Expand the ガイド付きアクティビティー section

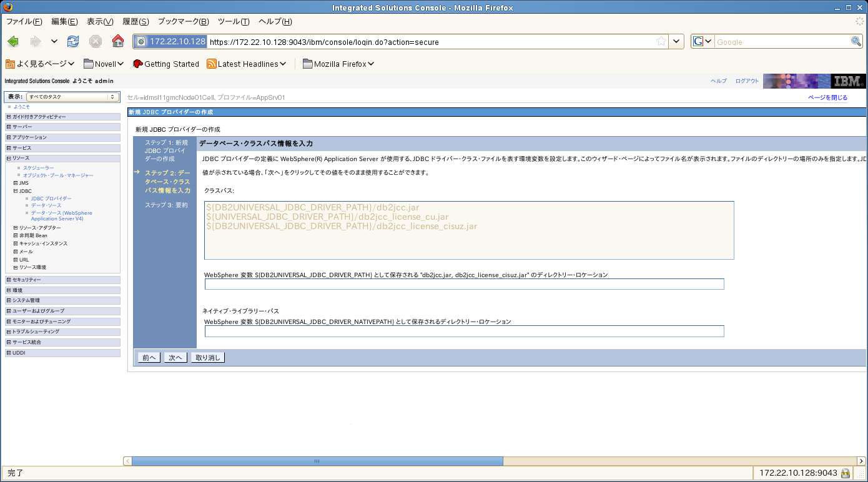pyautogui.click(x=8, y=117)
